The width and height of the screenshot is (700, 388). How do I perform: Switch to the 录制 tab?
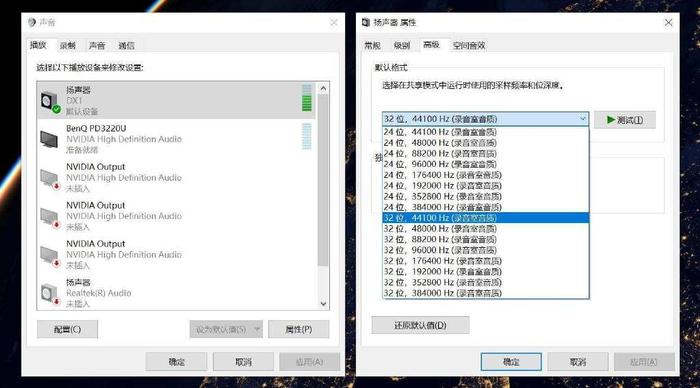(x=68, y=46)
